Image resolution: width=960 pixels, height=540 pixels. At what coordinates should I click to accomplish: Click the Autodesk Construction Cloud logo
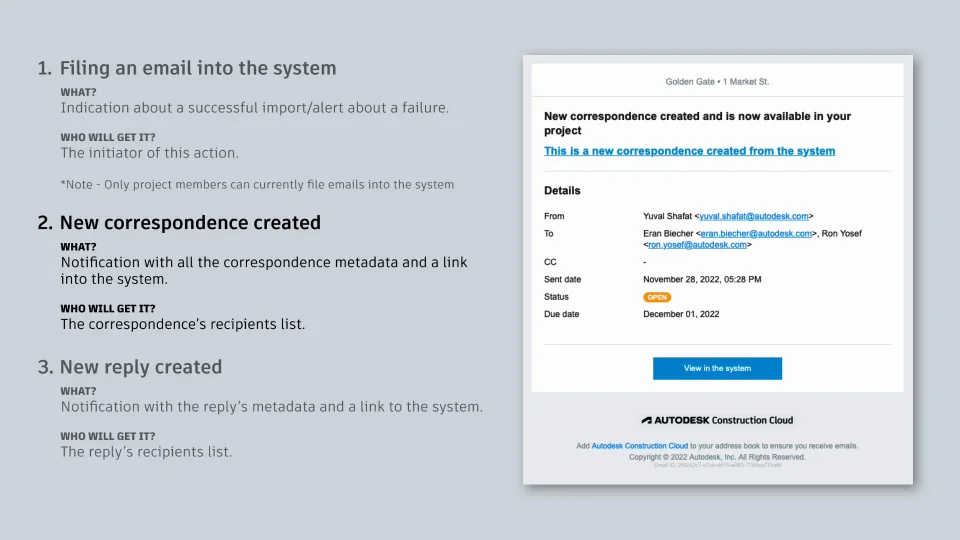click(717, 420)
